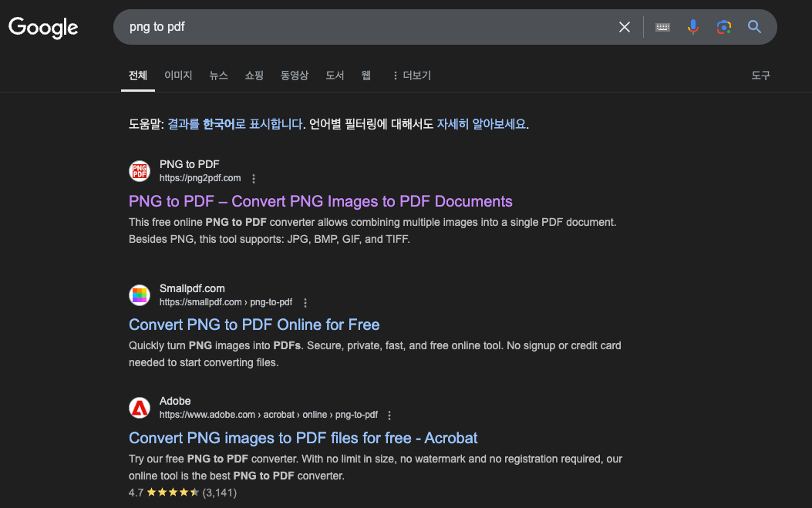Select the 전체 tab

pos(138,76)
